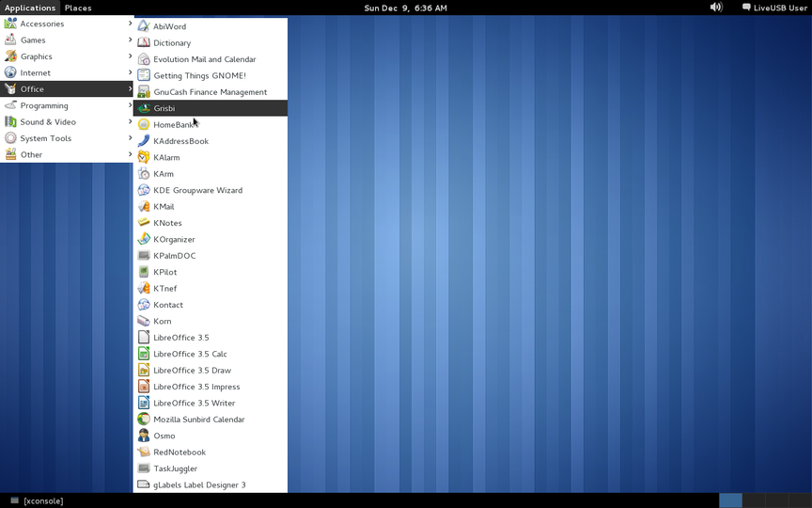The image size is (812, 508).
Task: Click the date and time clock
Action: pyautogui.click(x=405, y=8)
